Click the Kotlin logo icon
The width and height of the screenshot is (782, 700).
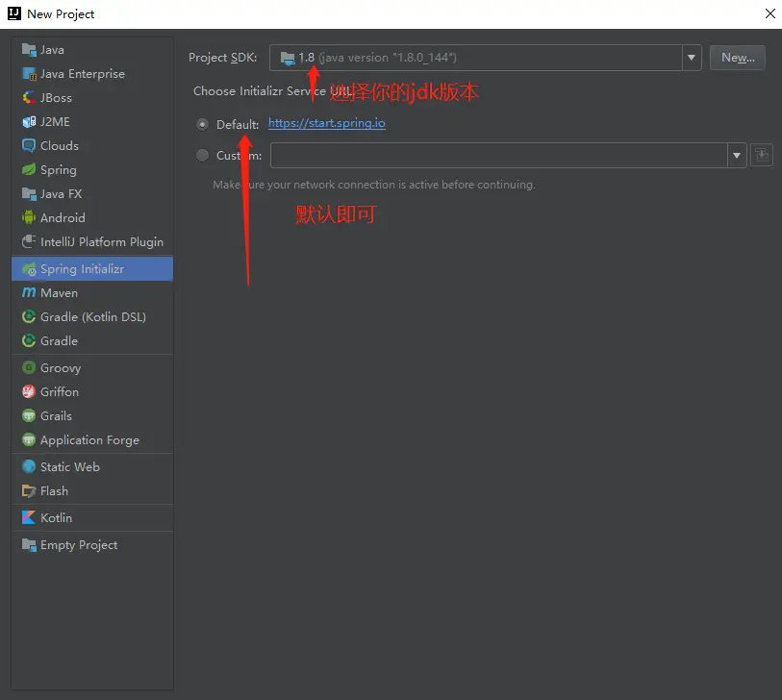coord(29,517)
